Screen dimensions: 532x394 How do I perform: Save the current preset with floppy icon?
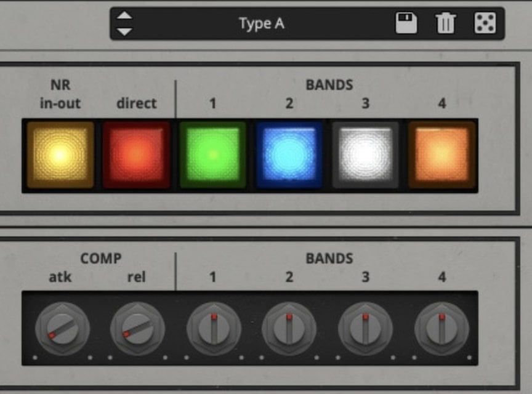[x=406, y=23]
